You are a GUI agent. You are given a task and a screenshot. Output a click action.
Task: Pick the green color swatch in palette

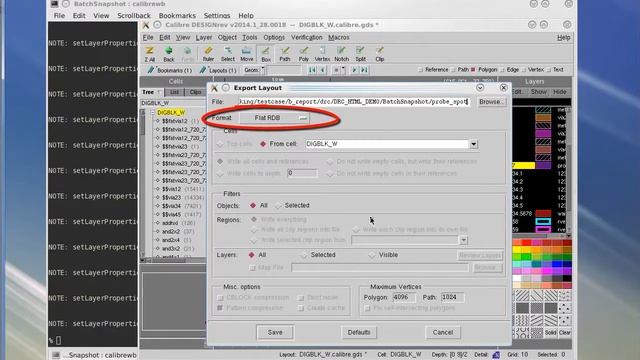coord(527,257)
